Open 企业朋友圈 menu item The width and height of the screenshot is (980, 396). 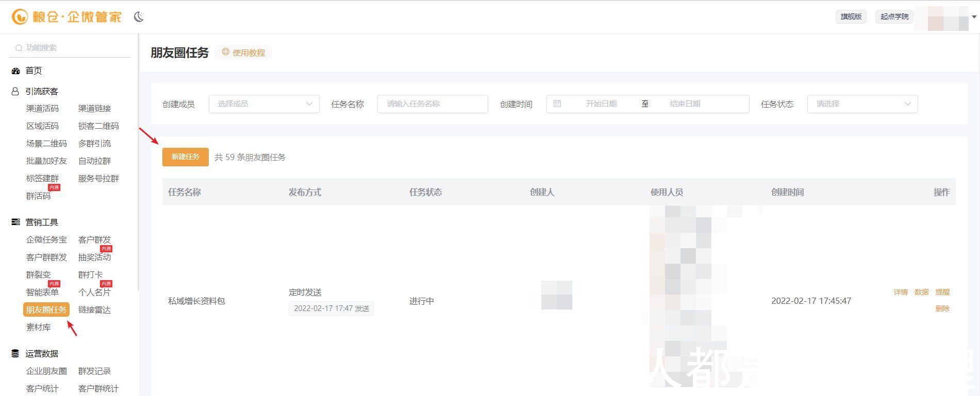46,371
